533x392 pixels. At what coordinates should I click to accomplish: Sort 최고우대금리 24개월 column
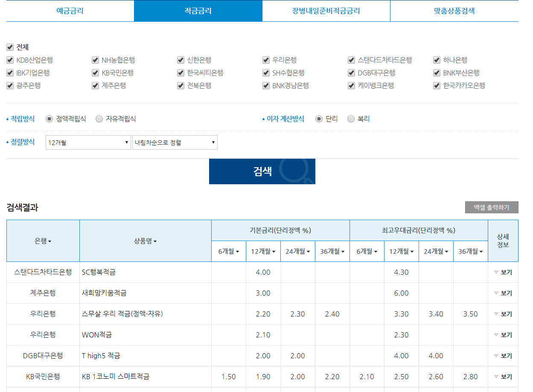(436, 251)
